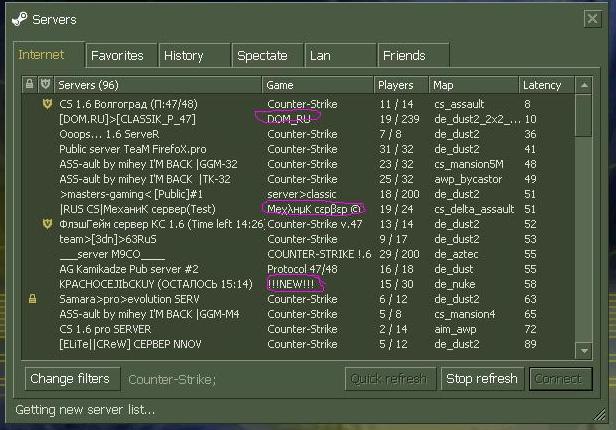Select [ELiTe||CReW] СЕРВЕР NNOV row
Viewport: 616px width, 430px height.
click(x=299, y=344)
